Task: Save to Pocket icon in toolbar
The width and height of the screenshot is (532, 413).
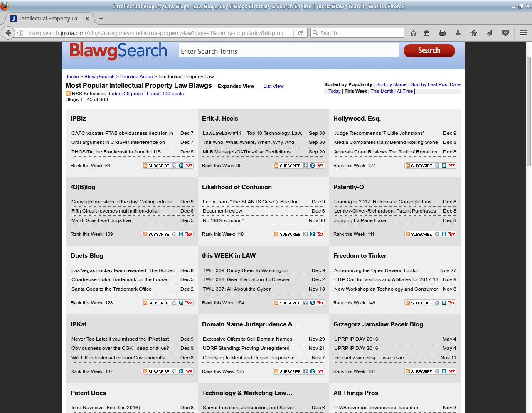Action: (505, 33)
